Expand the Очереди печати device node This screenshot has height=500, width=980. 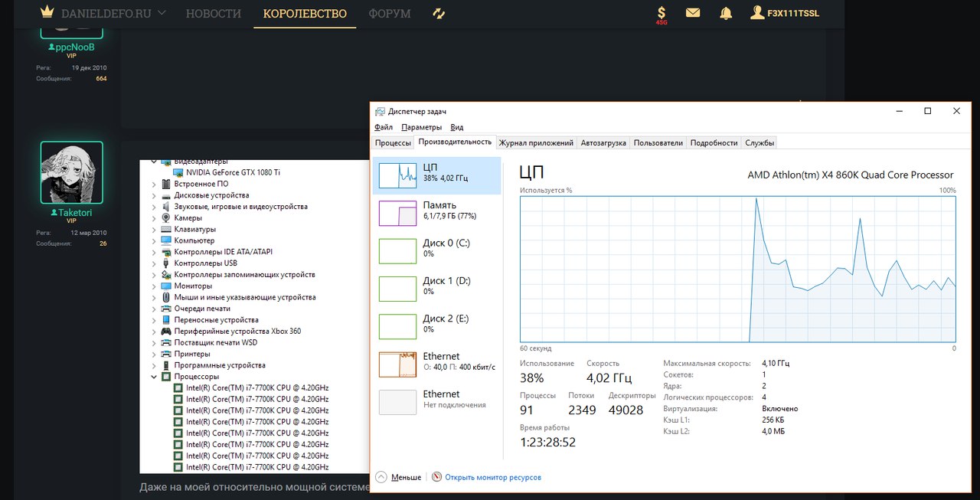[155, 309]
